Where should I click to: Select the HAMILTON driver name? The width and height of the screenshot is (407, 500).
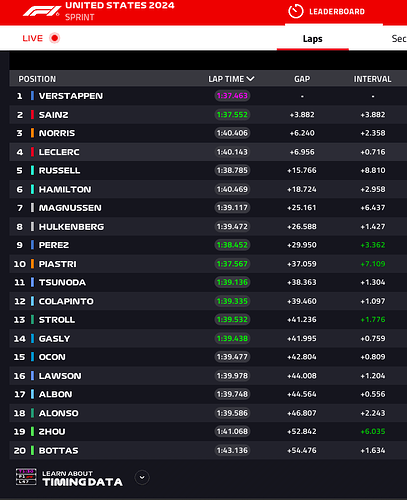coord(65,189)
